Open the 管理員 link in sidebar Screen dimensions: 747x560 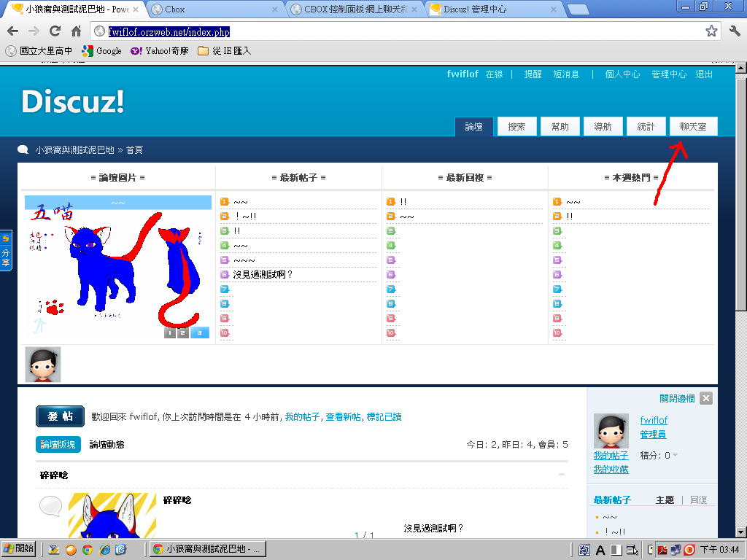pos(653,435)
